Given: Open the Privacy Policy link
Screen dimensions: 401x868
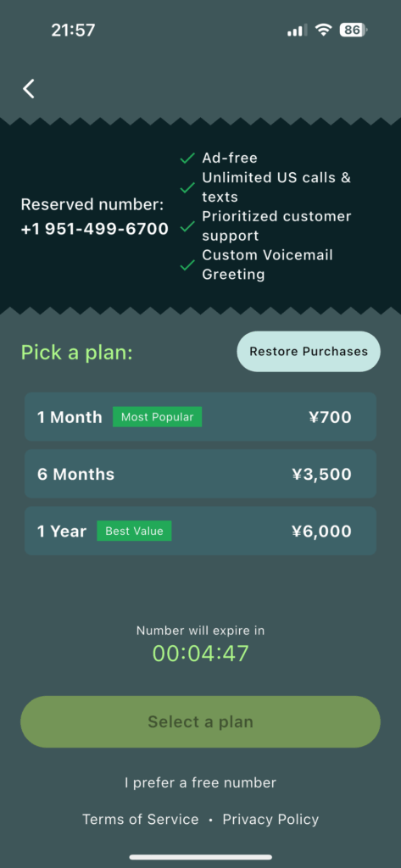Looking at the screenshot, I should [270, 820].
